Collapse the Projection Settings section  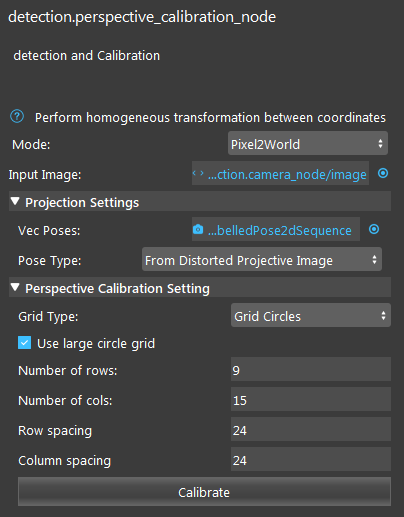[x=15, y=201]
